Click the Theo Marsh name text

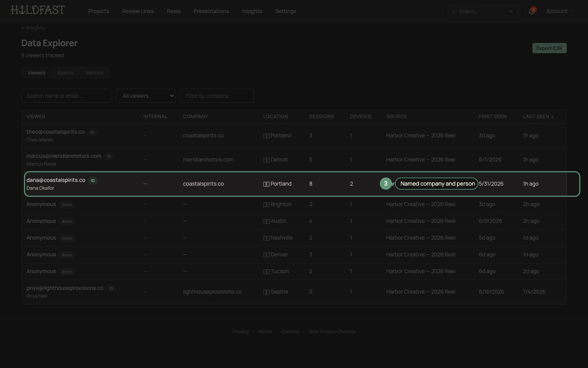pyautogui.click(x=40, y=140)
